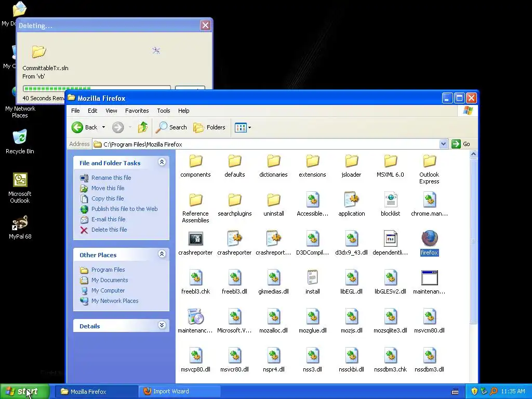
Task: Close the Deleting dialog
Action: pos(205,25)
